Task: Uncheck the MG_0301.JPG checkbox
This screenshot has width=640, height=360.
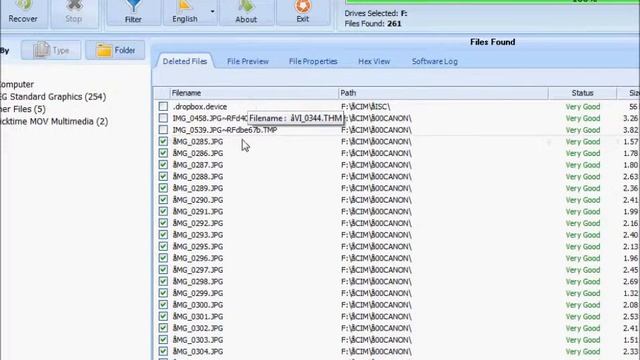Action: 163,317
